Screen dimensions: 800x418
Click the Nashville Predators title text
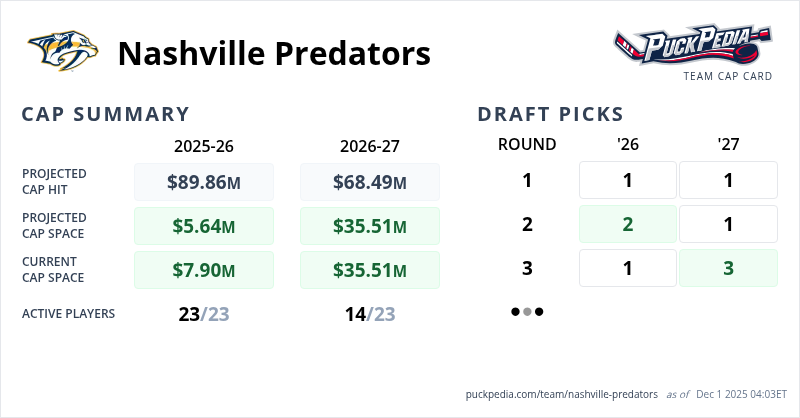pos(274,53)
